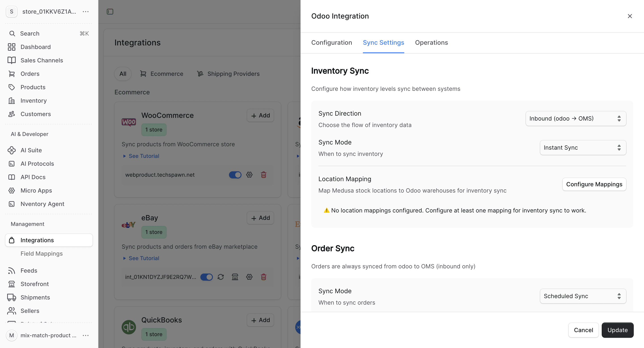Image resolution: width=644 pixels, height=348 pixels.
Task: Select Integrations in Management
Action: pyautogui.click(x=49, y=240)
